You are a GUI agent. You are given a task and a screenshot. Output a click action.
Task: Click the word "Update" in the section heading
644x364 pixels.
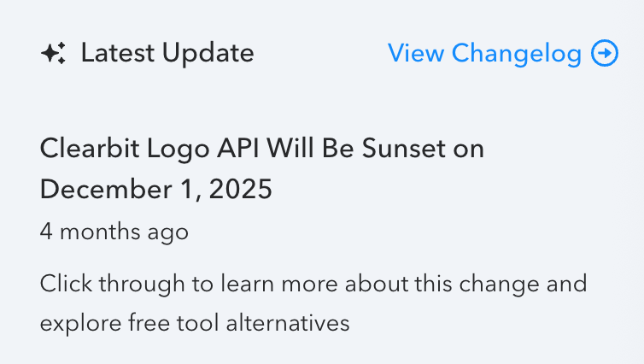(x=209, y=54)
